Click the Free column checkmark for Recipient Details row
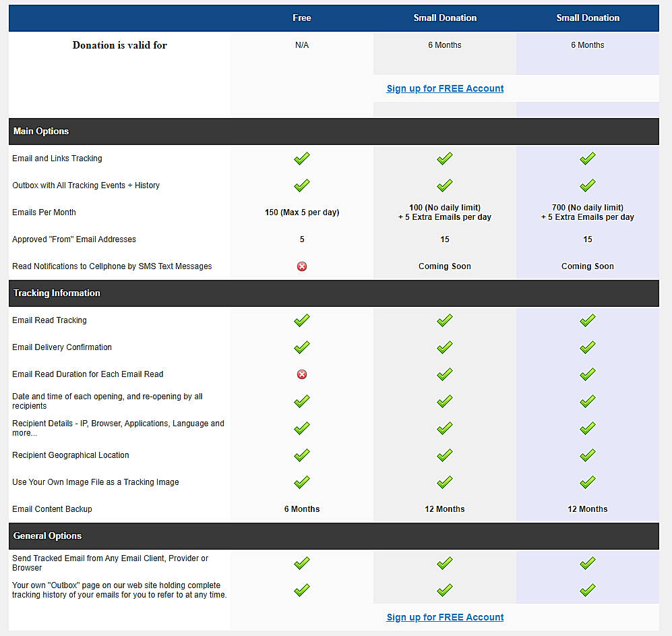 click(302, 428)
